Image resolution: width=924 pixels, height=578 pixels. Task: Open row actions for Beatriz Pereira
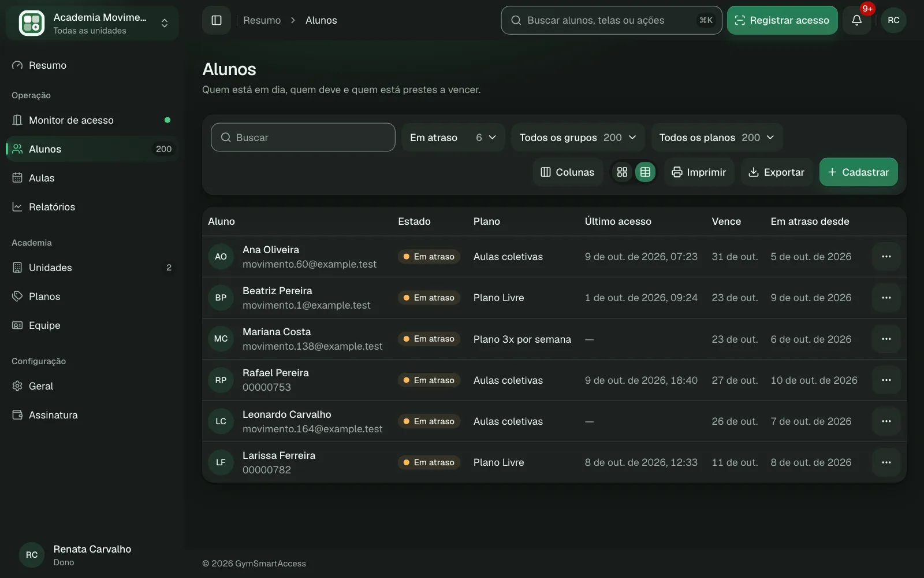886,298
